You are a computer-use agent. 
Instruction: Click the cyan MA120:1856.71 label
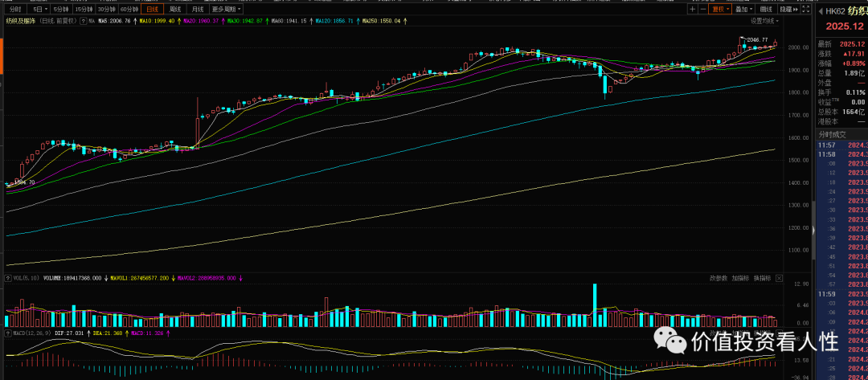click(335, 21)
